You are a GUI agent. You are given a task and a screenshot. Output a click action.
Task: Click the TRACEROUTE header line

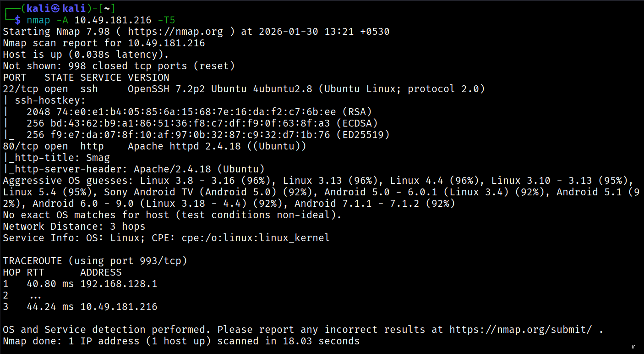95,261
